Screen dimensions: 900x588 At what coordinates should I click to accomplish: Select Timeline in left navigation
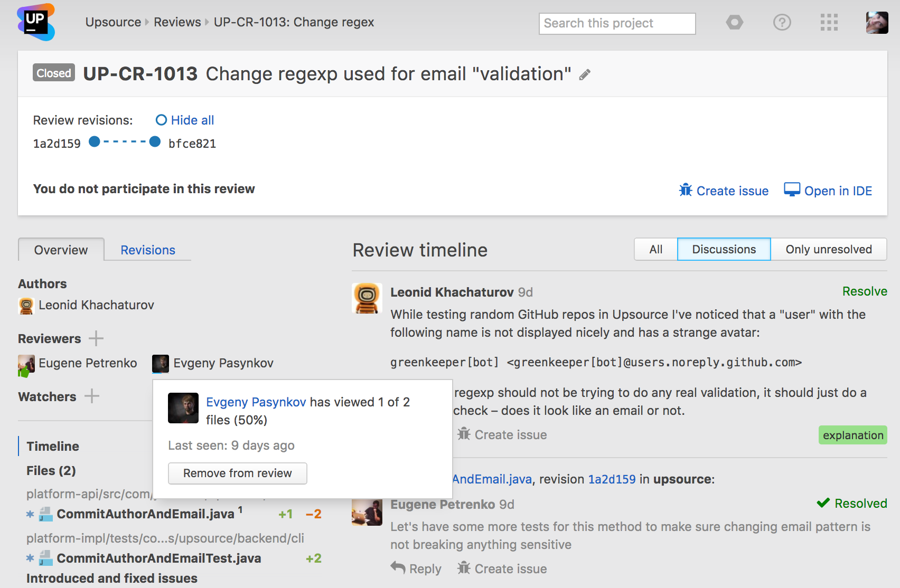pos(53,446)
